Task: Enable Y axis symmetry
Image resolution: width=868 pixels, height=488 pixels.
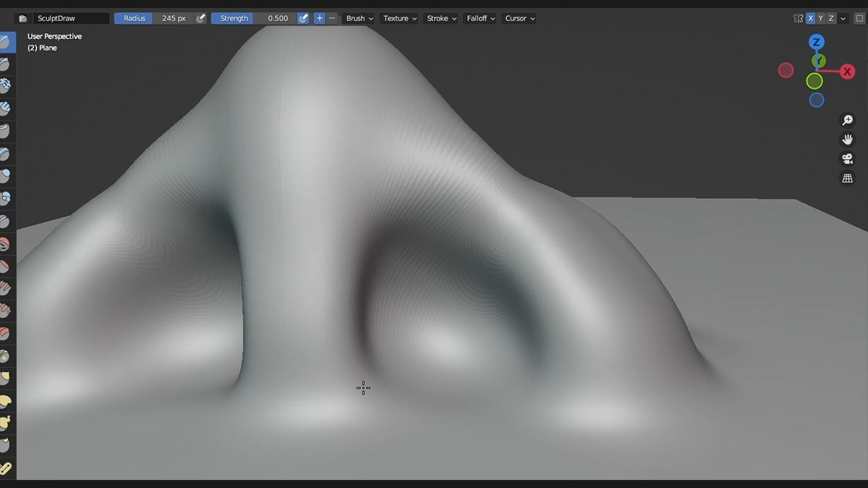Action: (822, 18)
